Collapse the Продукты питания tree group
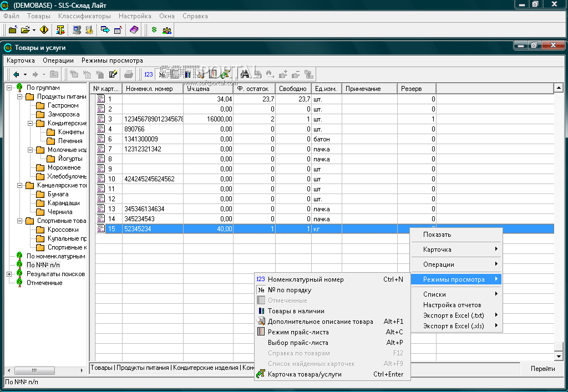This screenshot has width=568, height=392. point(20,96)
